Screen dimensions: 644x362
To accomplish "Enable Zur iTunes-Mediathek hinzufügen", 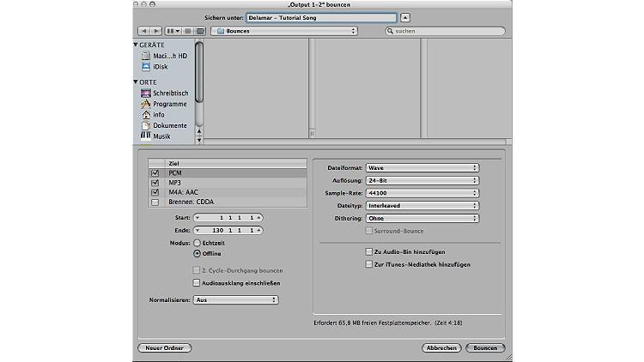I will pyautogui.click(x=369, y=264).
